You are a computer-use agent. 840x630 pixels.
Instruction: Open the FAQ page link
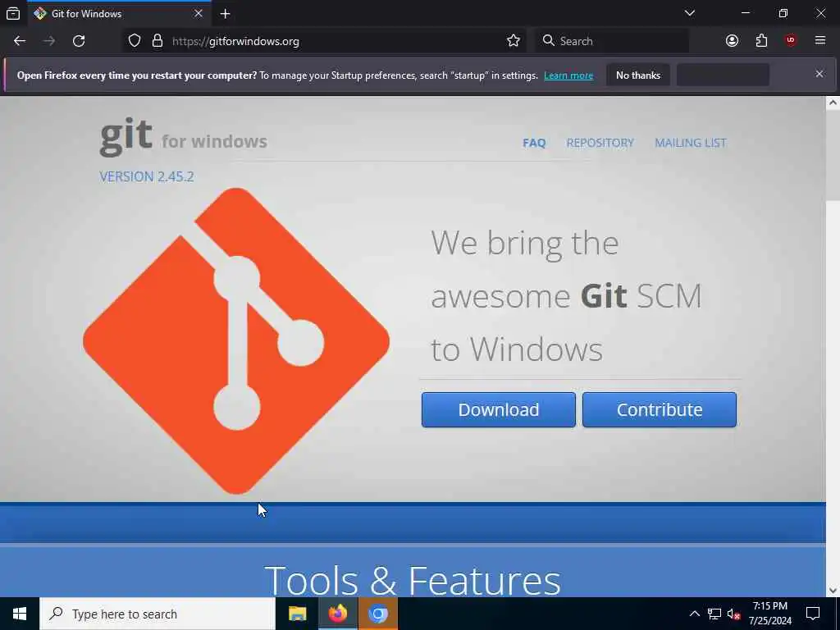(x=534, y=143)
